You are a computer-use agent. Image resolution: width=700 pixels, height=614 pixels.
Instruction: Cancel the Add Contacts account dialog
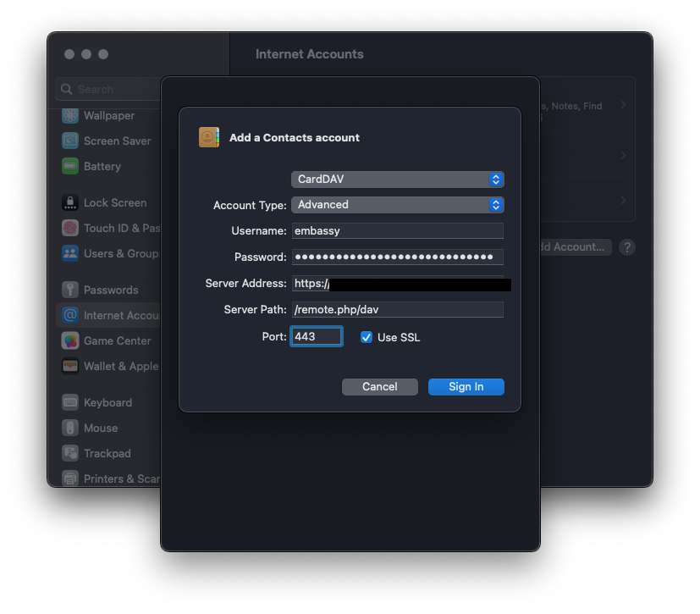(379, 387)
